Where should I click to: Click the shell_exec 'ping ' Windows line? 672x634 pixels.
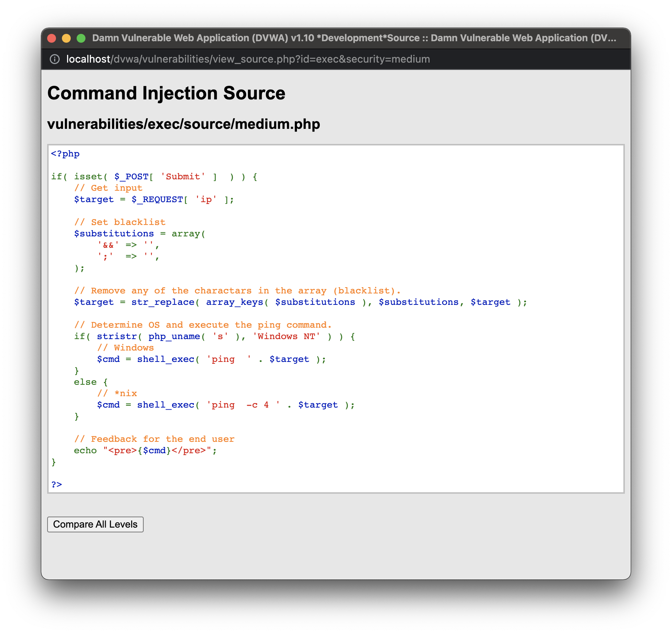[x=211, y=359]
